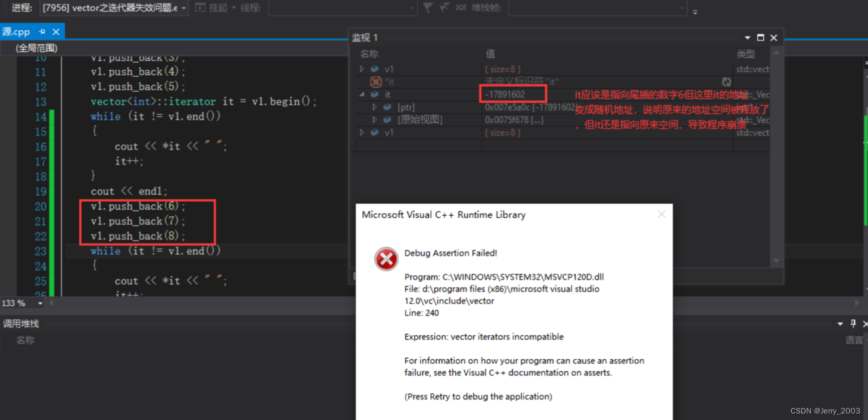Open the Watch 1 window position menu arrow
The width and height of the screenshot is (868, 420).
[747, 37]
